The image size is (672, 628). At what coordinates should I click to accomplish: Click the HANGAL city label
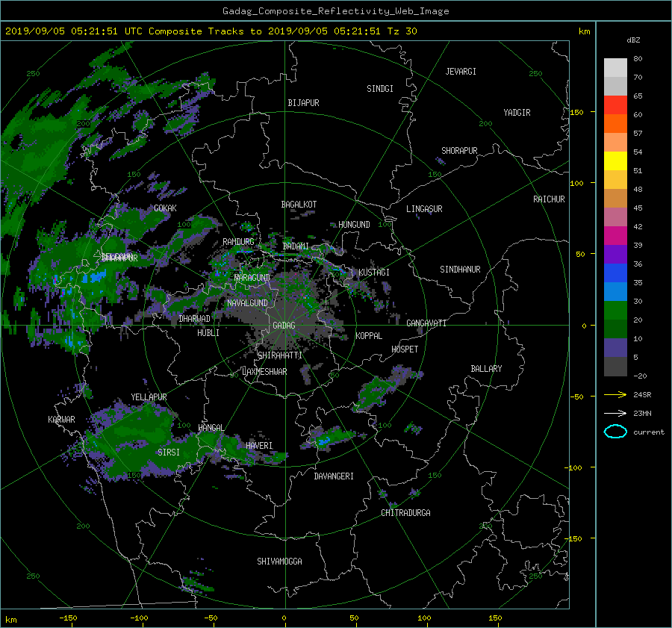[x=211, y=428]
